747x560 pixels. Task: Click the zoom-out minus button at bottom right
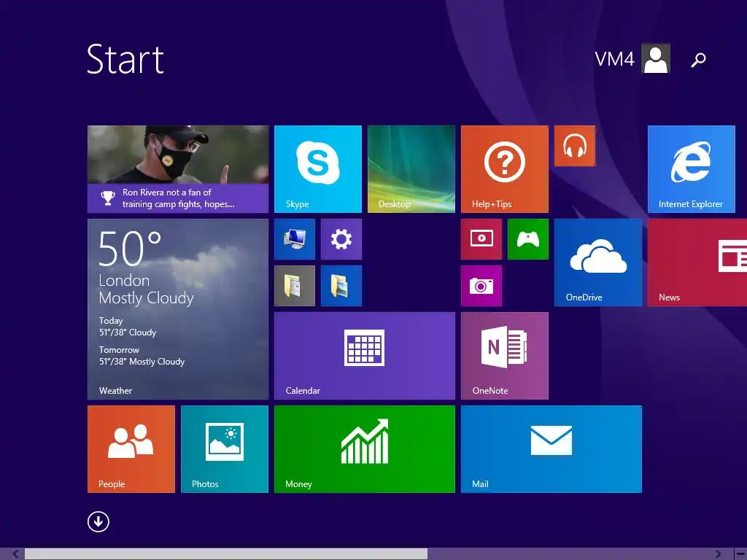pos(740,554)
